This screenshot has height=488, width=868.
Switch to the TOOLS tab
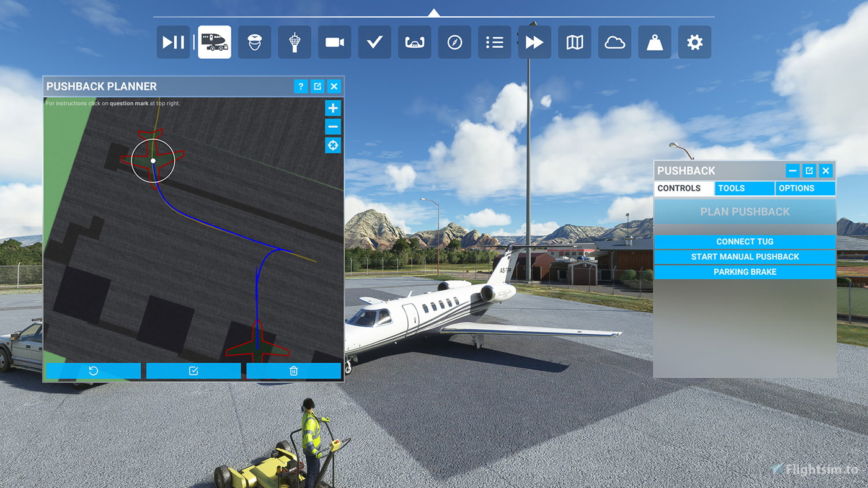click(744, 188)
